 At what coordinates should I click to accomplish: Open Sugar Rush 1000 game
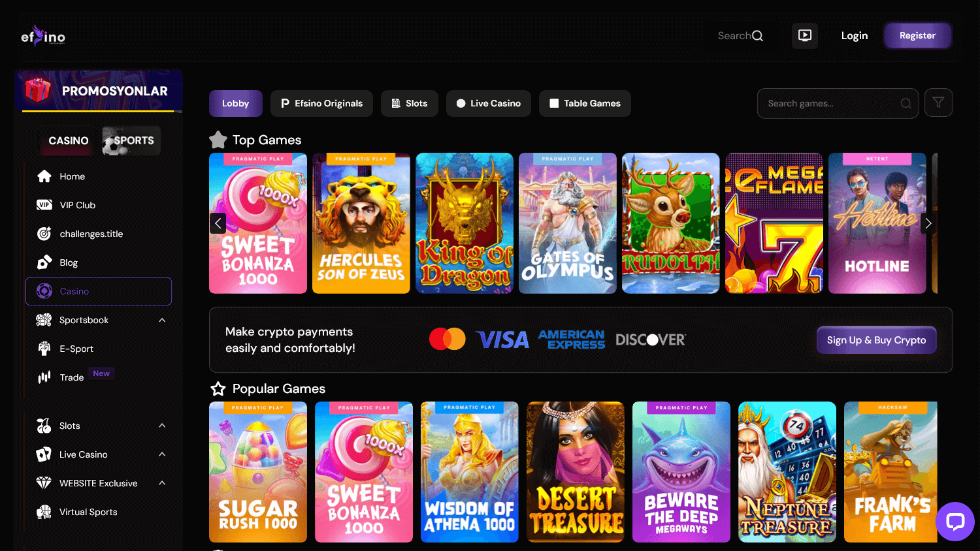pos(258,472)
